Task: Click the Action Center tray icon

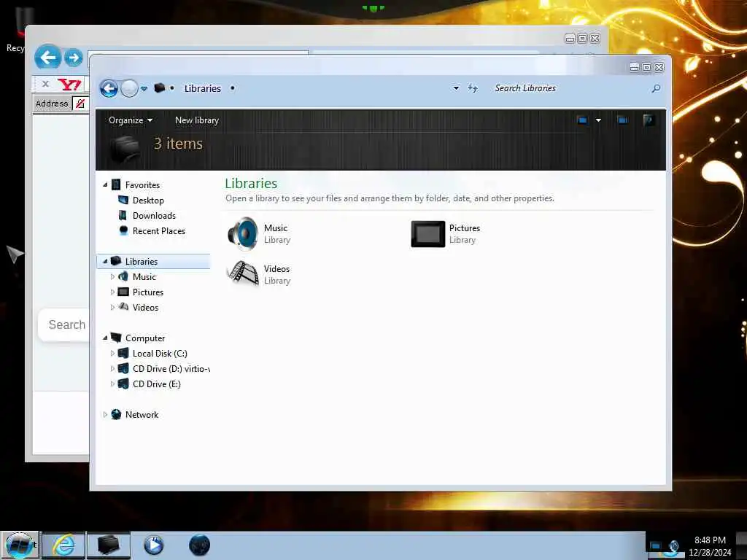Action: (x=656, y=545)
